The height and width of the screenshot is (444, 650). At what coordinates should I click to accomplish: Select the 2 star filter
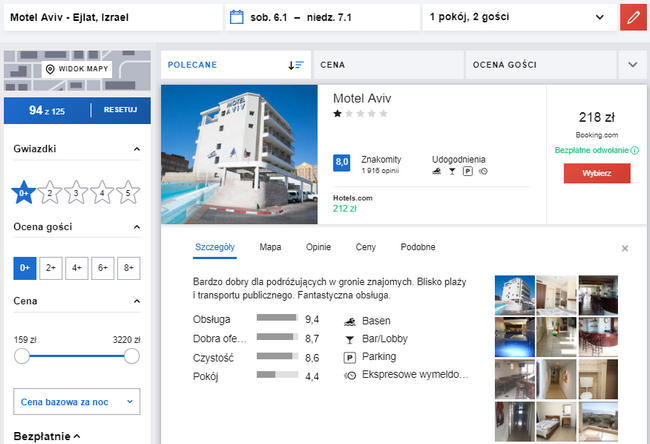(50, 192)
